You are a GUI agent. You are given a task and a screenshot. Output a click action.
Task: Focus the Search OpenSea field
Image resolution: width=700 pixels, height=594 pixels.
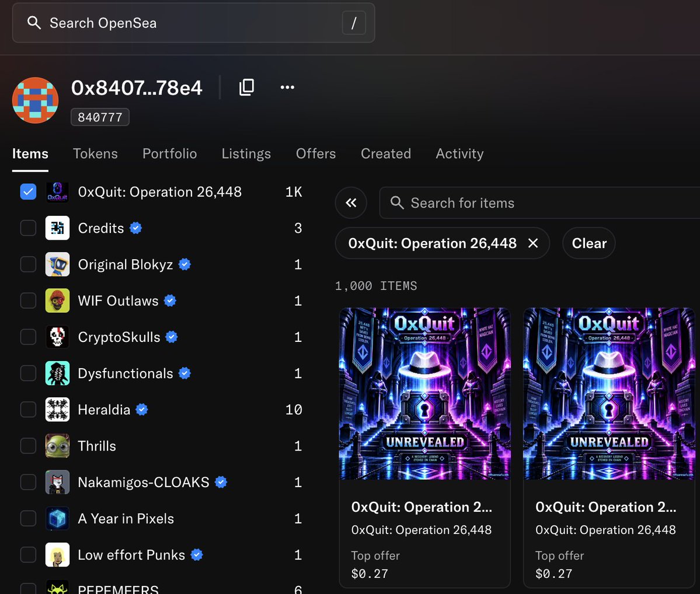(193, 23)
